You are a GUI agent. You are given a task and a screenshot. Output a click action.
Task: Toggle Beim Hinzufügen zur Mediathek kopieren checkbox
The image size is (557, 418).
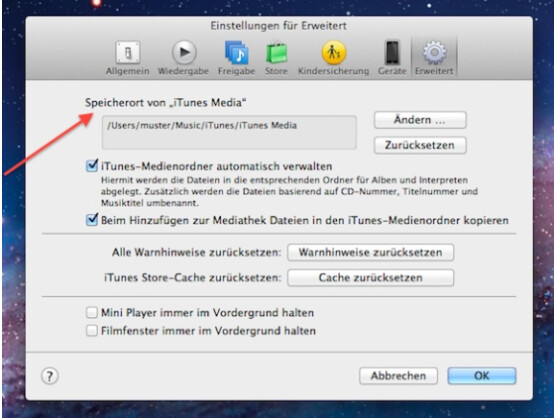92,220
